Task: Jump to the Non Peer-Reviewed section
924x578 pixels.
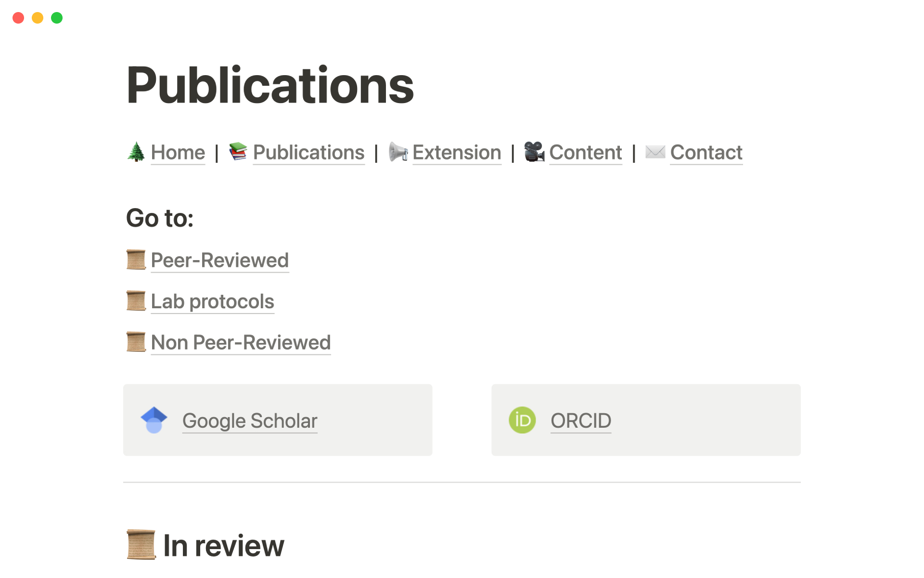Action: coord(241,343)
